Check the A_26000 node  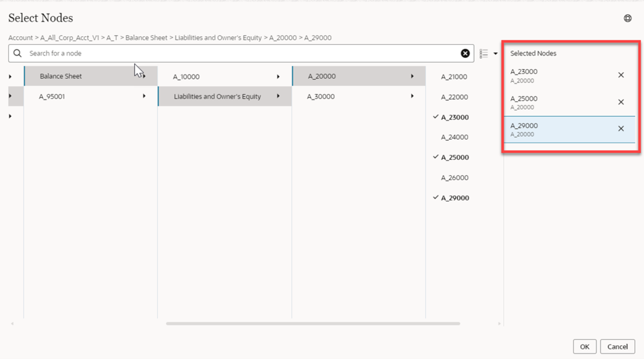click(455, 178)
